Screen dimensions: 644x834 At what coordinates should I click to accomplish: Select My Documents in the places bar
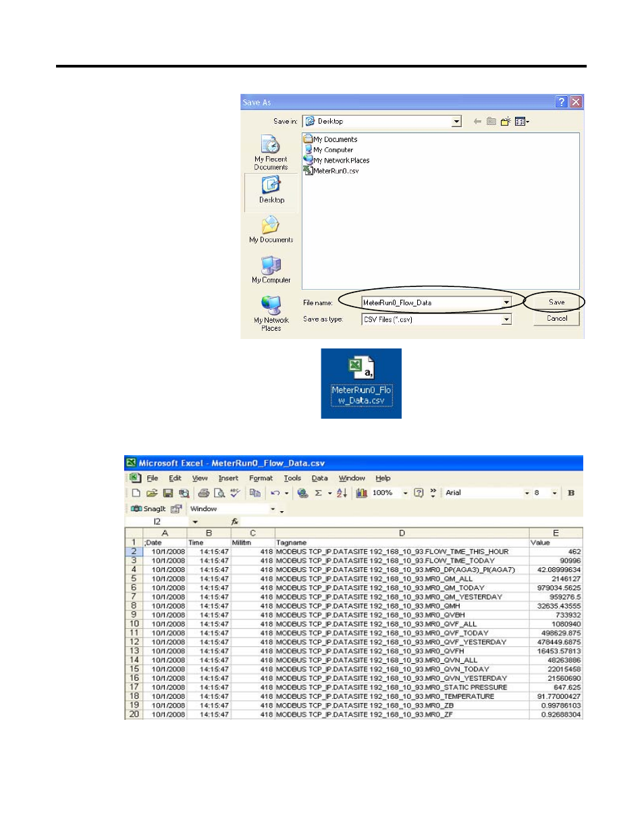click(271, 230)
